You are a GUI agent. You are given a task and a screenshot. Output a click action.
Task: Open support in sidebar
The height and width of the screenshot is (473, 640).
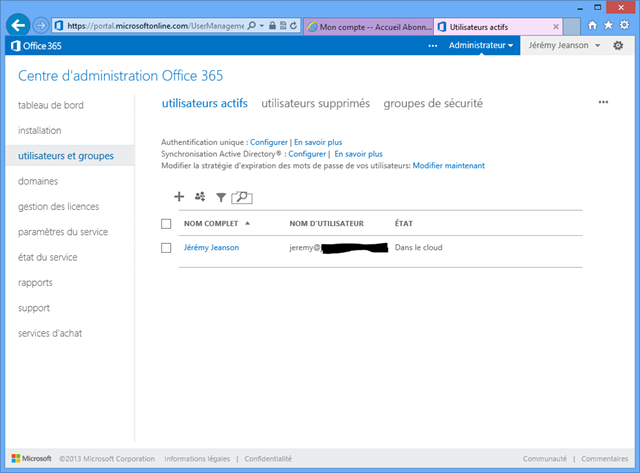(34, 308)
